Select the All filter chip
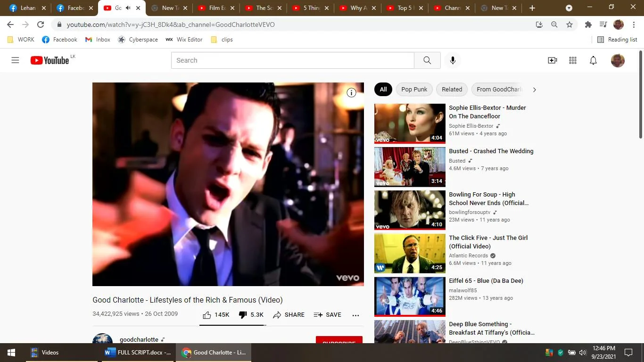The height and width of the screenshot is (362, 644). 383,90
